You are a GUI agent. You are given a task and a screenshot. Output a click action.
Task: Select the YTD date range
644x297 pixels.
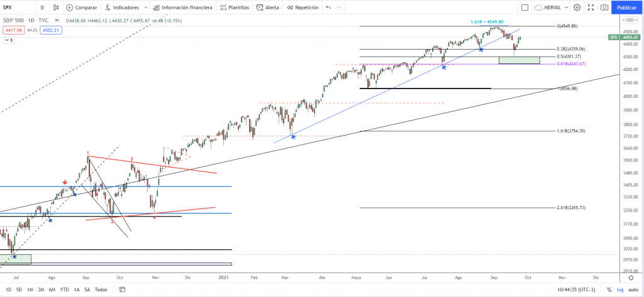(x=64, y=289)
